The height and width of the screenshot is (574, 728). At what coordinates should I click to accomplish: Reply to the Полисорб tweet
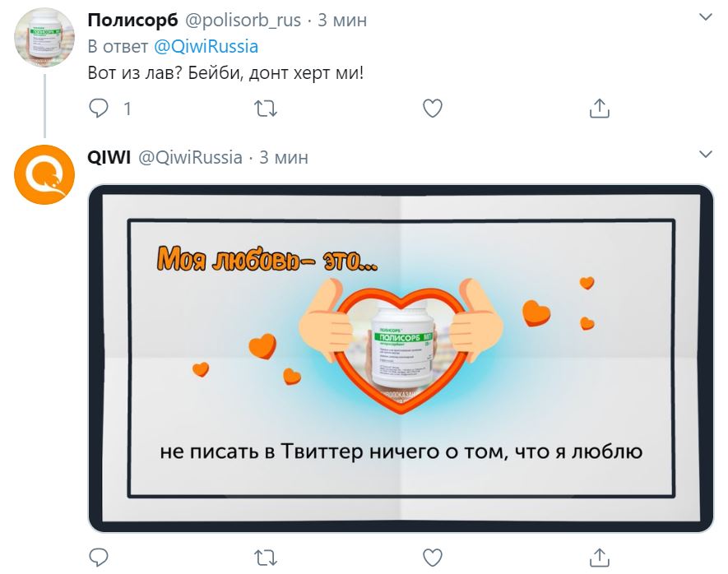pyautogui.click(x=99, y=109)
